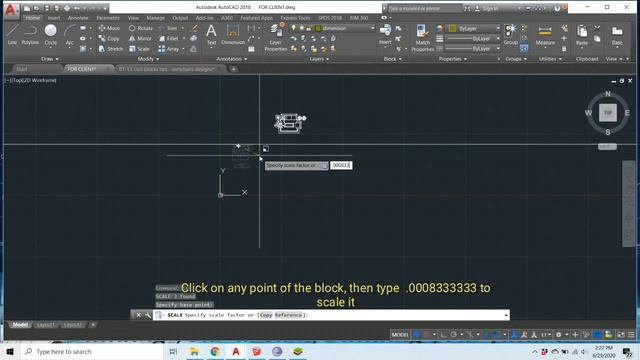
Task: Expand the Layers panel
Action: click(319, 59)
